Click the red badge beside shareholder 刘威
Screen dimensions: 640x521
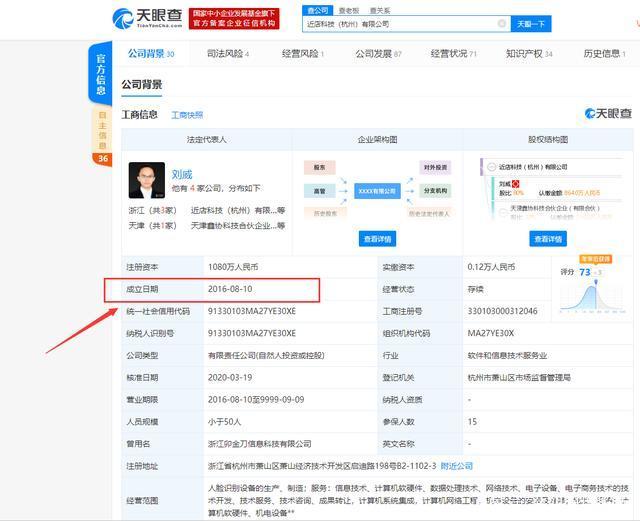pyautogui.click(x=516, y=185)
